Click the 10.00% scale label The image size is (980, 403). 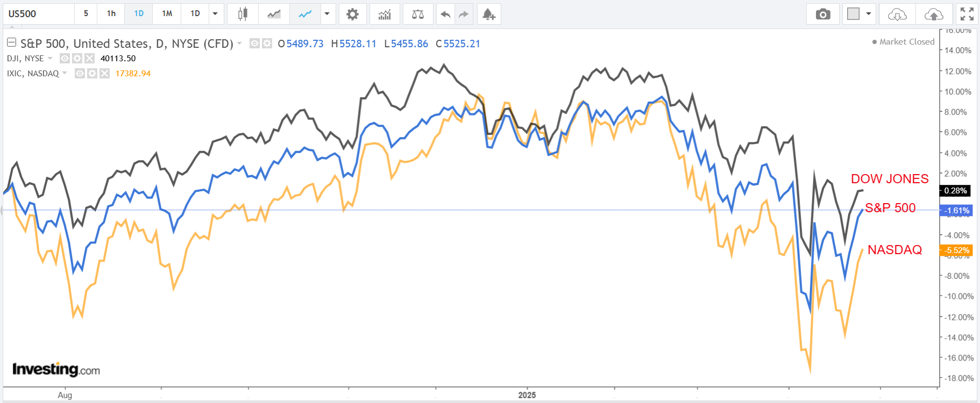click(958, 91)
